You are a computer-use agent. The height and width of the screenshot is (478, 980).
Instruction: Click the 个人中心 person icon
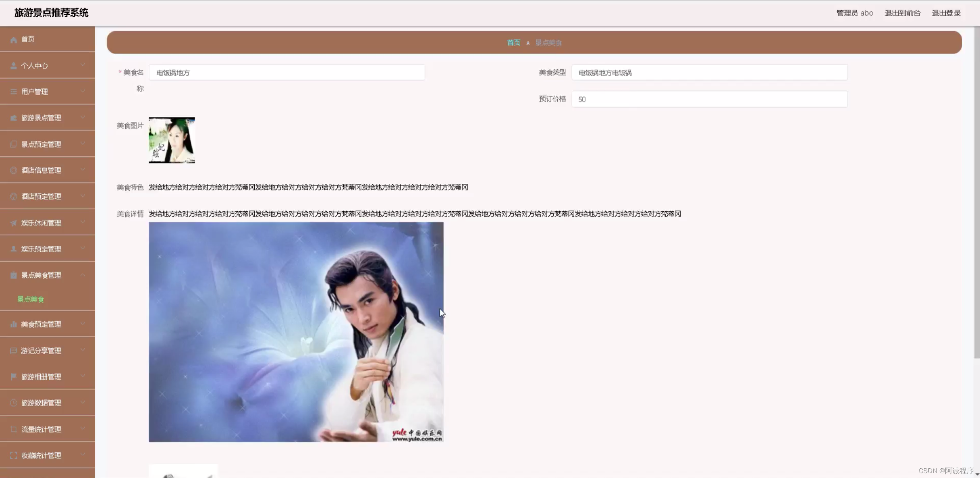[x=13, y=65]
